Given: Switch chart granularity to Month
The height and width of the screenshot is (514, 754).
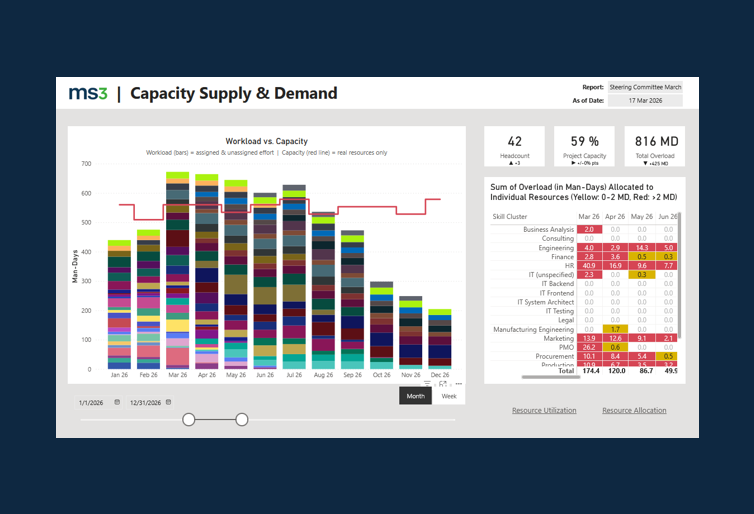Looking at the screenshot, I should tap(415, 396).
